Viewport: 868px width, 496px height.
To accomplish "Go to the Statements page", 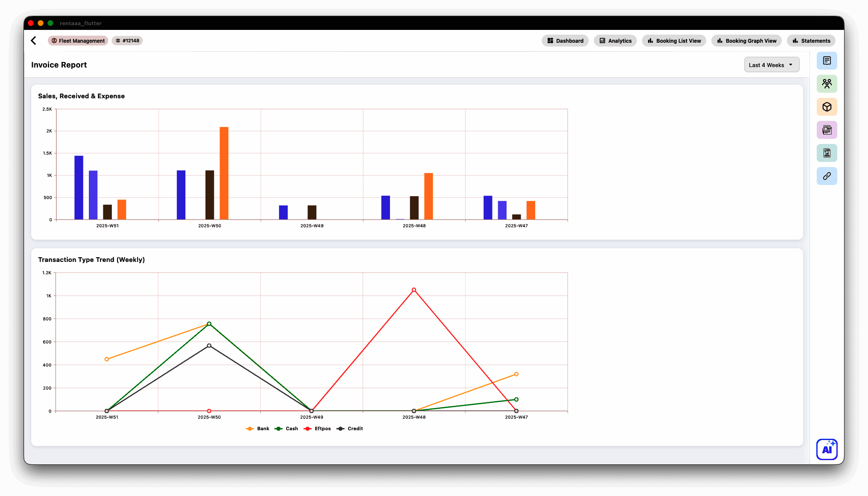I will [811, 41].
